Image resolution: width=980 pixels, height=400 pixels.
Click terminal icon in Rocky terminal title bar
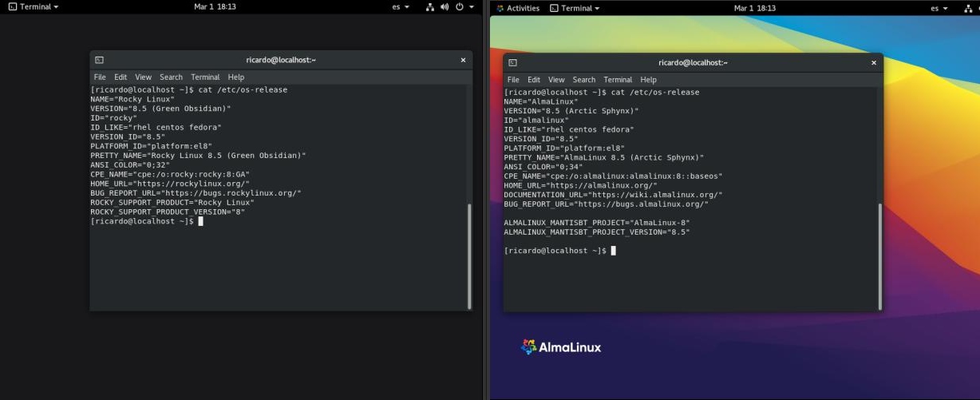coord(99,60)
